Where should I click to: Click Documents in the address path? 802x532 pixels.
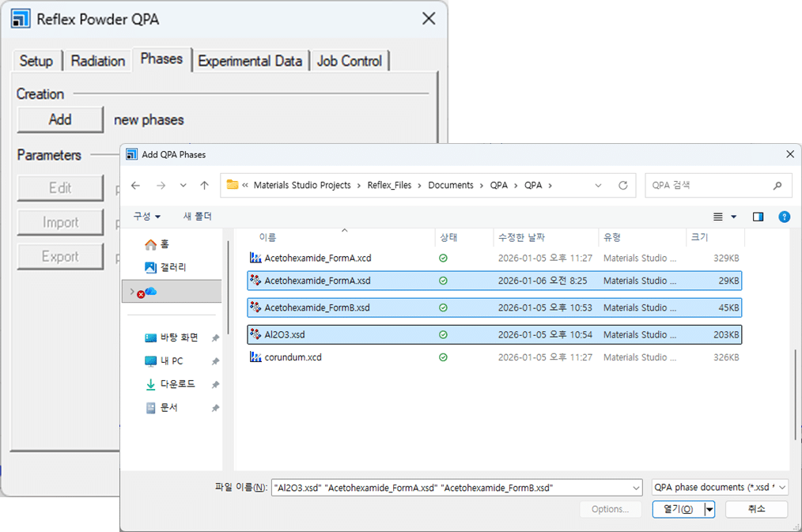[451, 185]
